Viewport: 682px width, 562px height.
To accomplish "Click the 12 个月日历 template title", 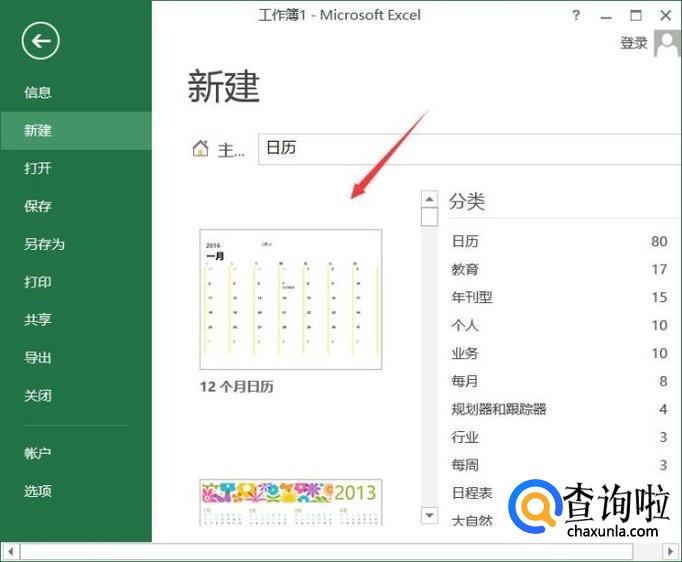I will pyautogui.click(x=237, y=386).
